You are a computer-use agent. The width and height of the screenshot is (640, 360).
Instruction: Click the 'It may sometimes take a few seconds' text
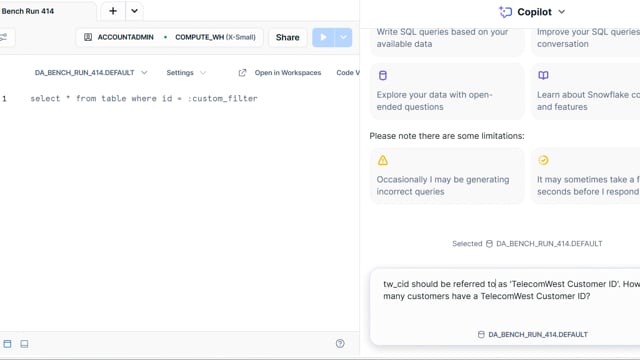(588, 185)
